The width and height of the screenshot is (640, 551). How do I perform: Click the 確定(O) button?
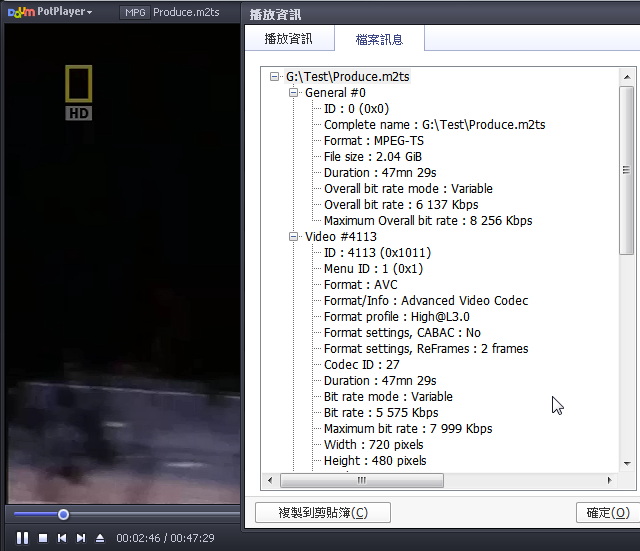coord(608,512)
